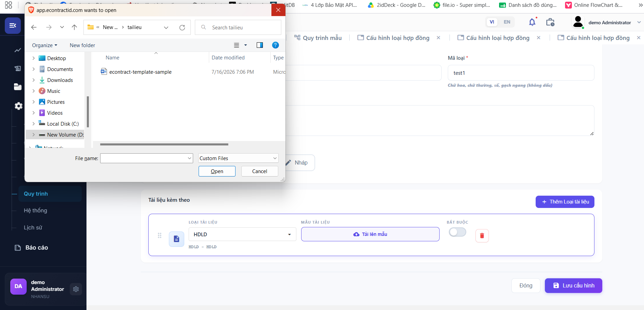644x310 pixels.
Task: Click the Mã loại input field
Action: point(521,73)
